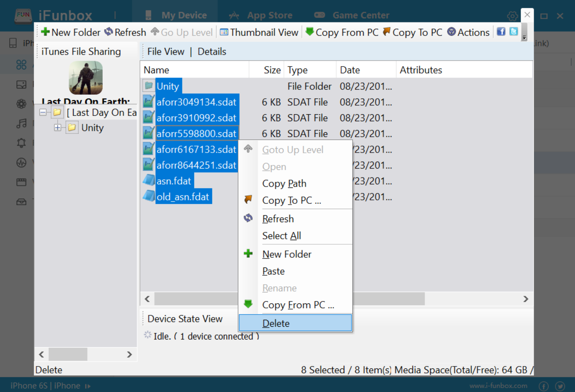Choose New Folder from context menu

tap(296, 254)
